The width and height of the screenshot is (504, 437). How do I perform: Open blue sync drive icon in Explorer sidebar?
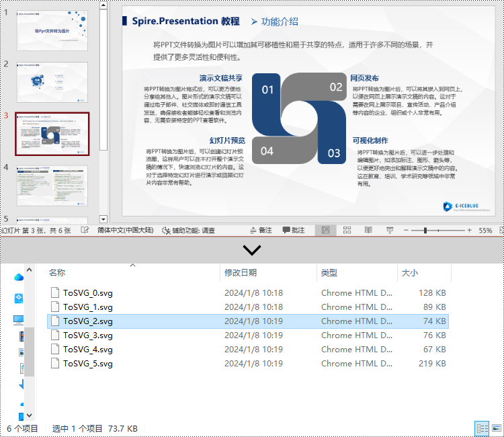19,299
